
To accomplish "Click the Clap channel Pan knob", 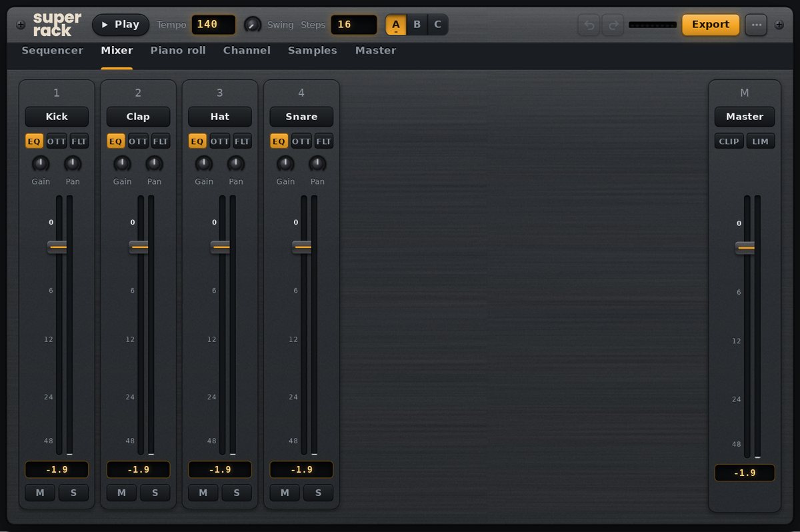I will 154,163.
